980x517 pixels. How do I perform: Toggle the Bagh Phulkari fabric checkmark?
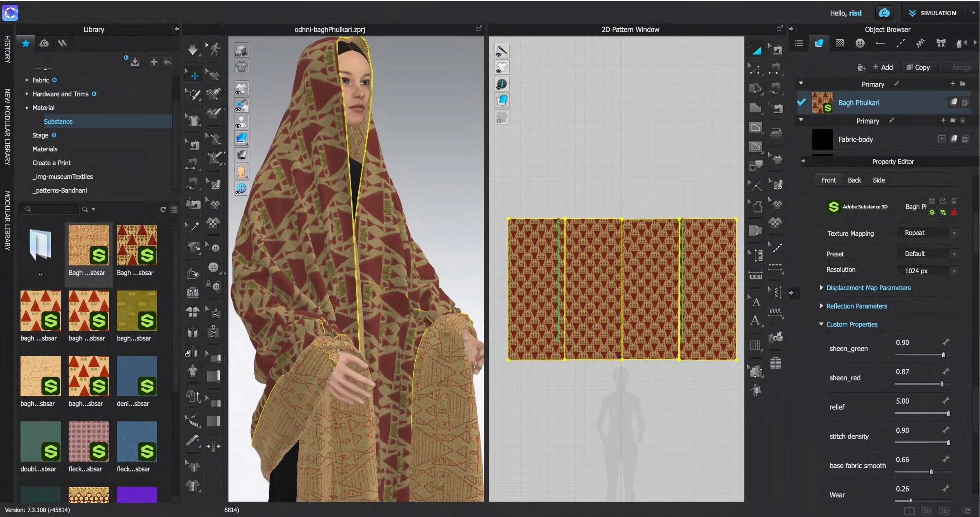point(801,103)
